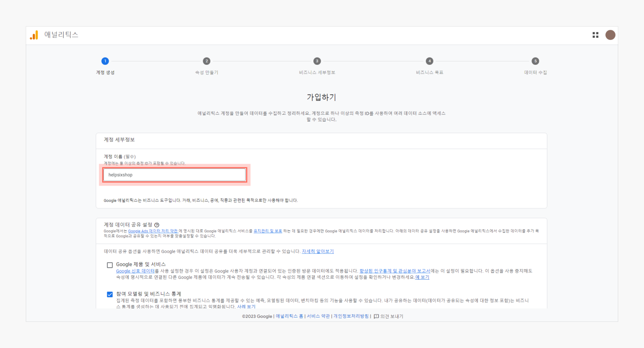
Task: Click step 5 circle for 데이터 수집
Action: click(x=535, y=61)
